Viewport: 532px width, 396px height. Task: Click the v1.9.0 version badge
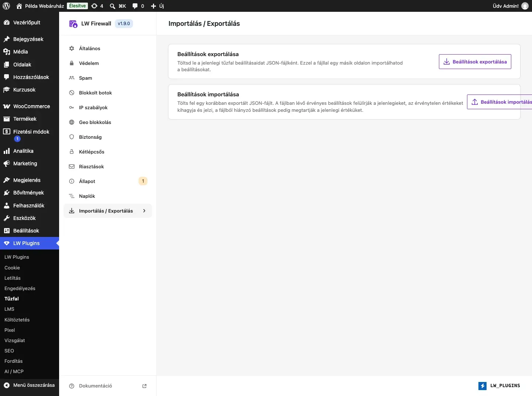[x=124, y=24]
